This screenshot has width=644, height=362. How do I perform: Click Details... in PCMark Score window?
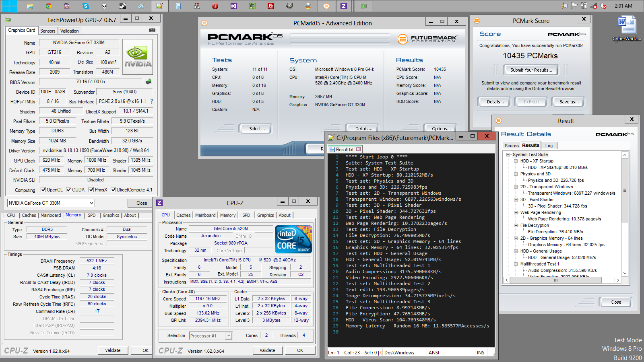(495, 102)
